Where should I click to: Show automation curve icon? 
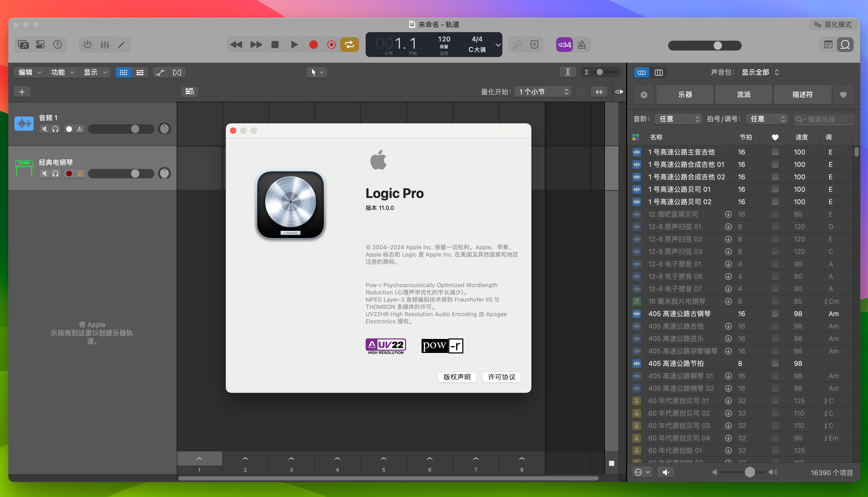(x=160, y=72)
